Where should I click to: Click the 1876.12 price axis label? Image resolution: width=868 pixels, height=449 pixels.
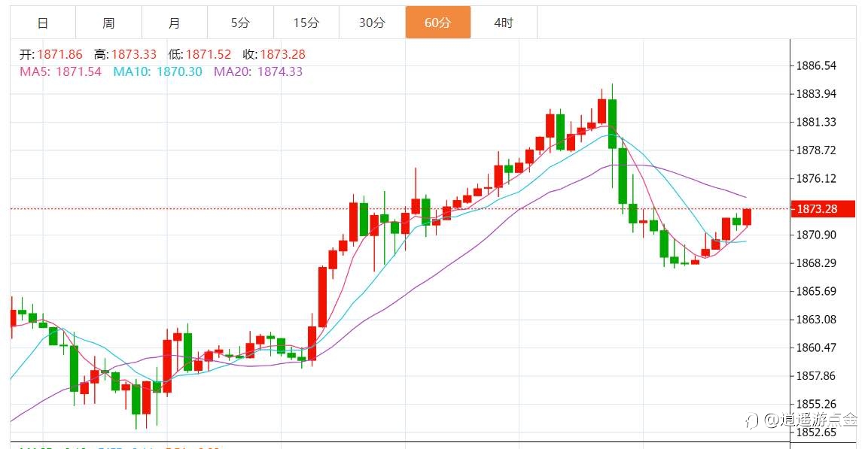(x=816, y=178)
